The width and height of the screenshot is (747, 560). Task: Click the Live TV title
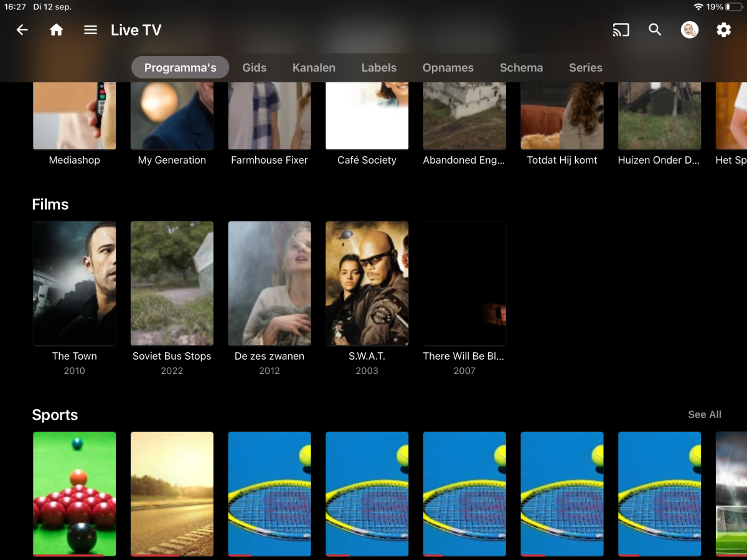tap(136, 30)
